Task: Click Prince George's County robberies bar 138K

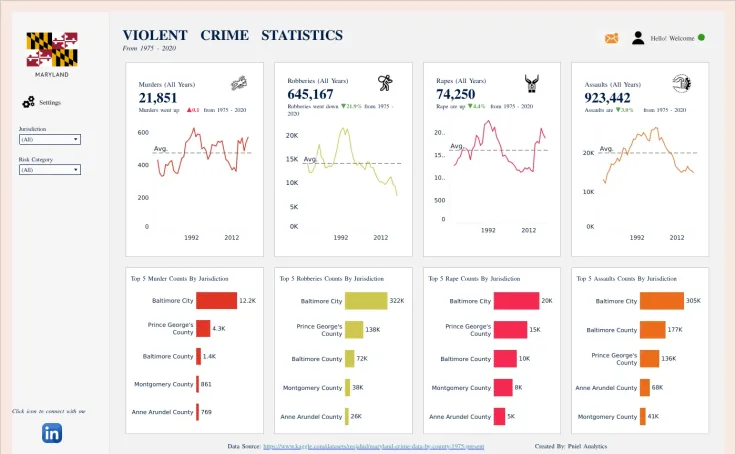Action: coord(354,330)
